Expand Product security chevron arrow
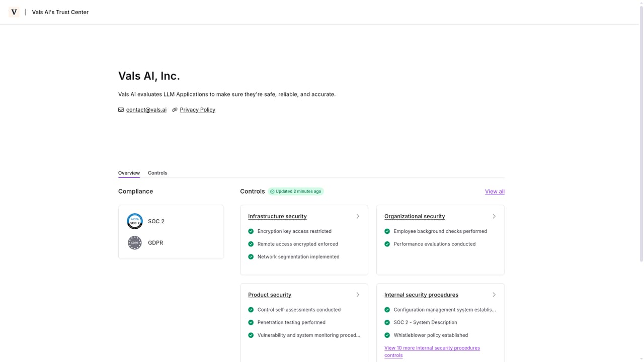The image size is (644, 362). [358, 295]
